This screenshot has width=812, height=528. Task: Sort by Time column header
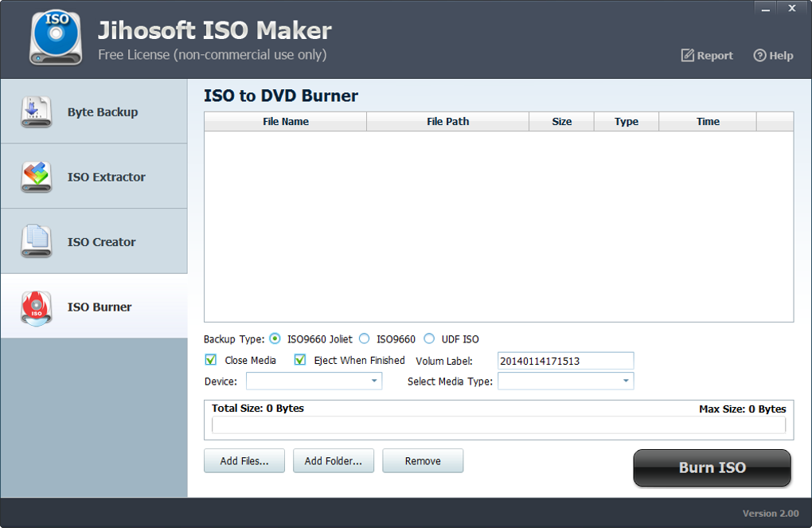(x=708, y=121)
